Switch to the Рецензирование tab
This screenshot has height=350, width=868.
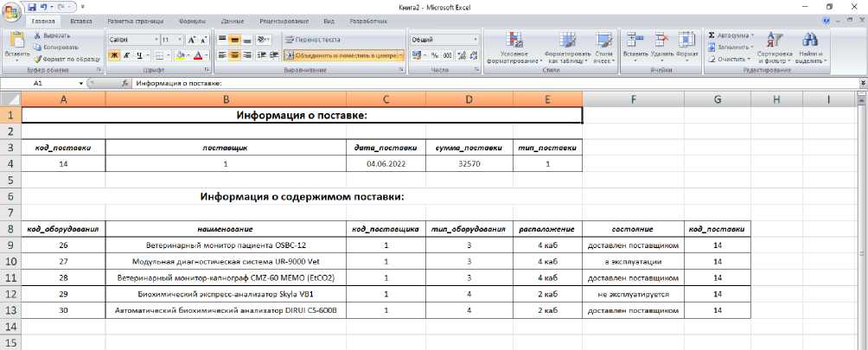tap(284, 21)
